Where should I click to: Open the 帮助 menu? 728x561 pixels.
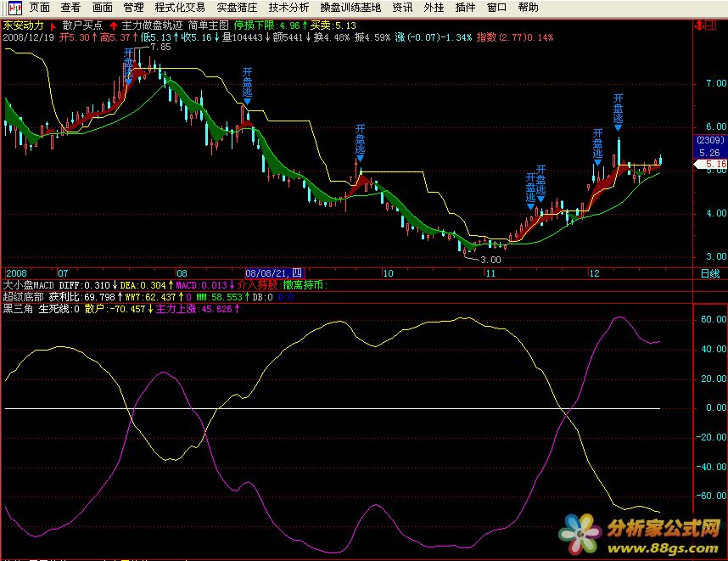pyautogui.click(x=528, y=8)
